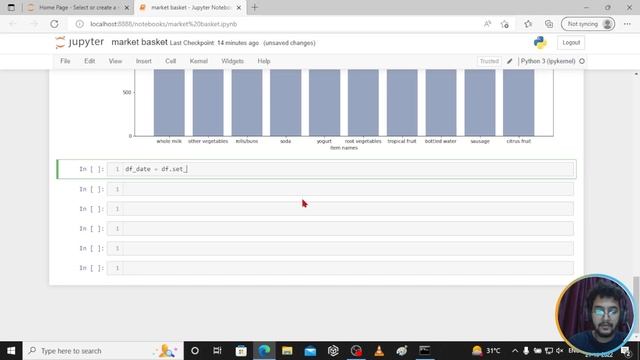Click the first empty code cell below df_date
This screenshot has height=360, width=640.
(x=340, y=189)
